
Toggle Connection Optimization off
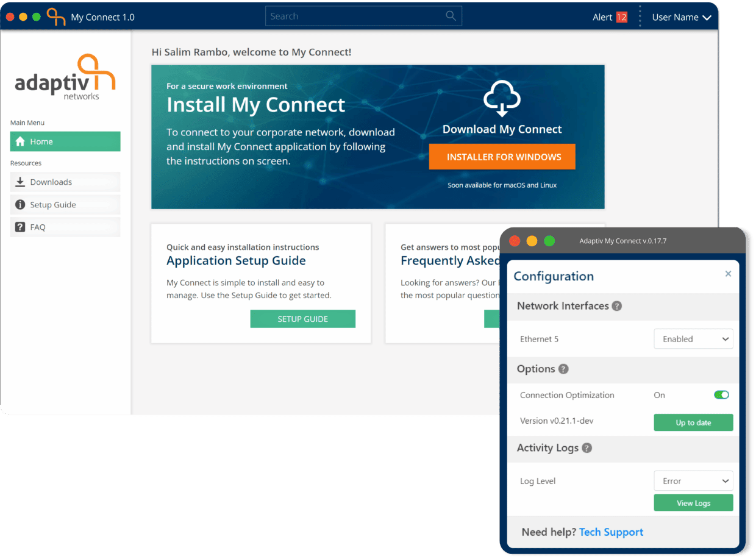[721, 394]
